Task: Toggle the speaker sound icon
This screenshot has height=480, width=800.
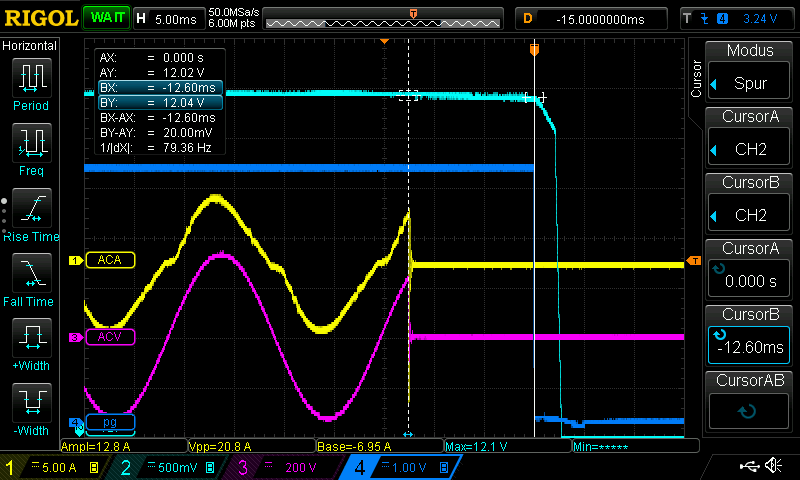Action: coord(774,465)
